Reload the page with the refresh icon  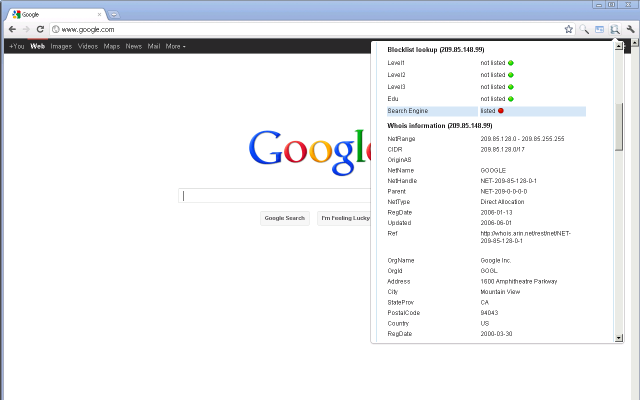(40, 29)
